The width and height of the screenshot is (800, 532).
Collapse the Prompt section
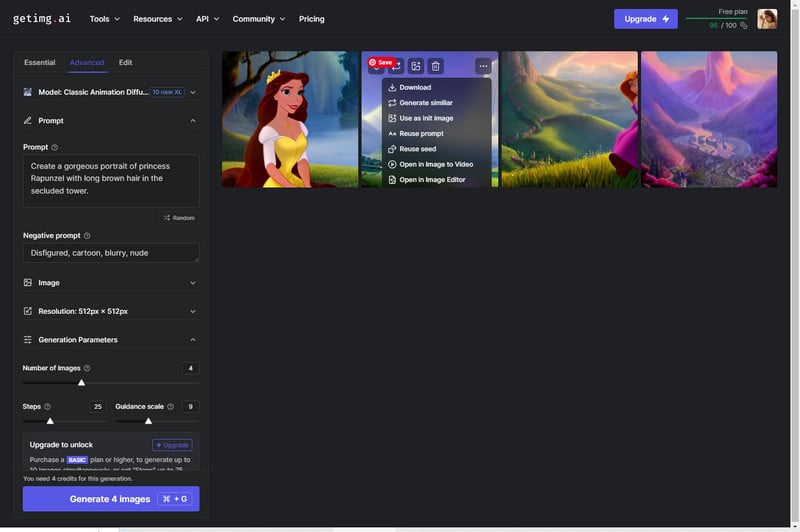pos(193,121)
